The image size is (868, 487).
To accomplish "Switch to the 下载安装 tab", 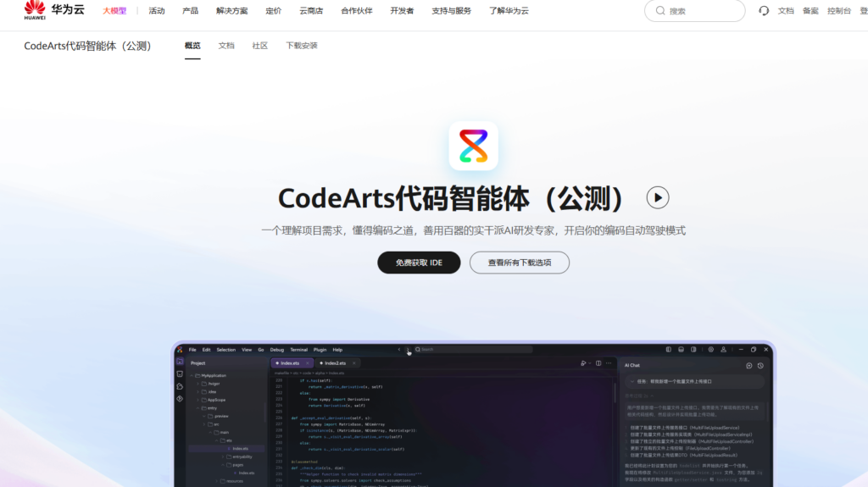I will (301, 46).
